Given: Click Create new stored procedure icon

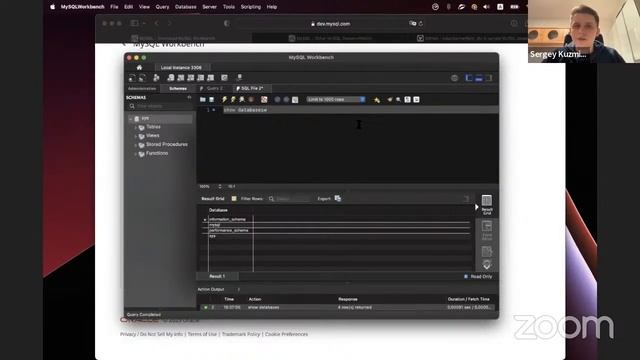Looking at the screenshot, I should 200,78.
